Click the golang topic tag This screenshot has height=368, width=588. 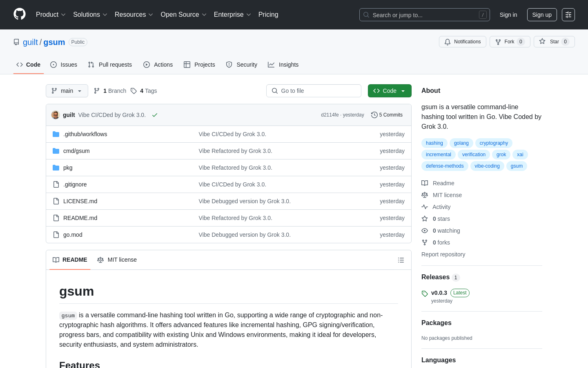461,143
